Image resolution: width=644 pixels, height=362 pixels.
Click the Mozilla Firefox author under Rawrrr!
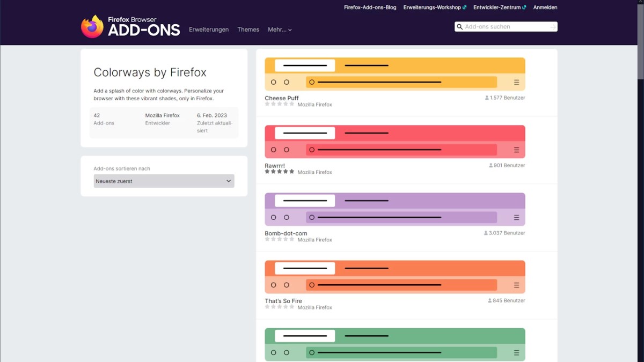315,172
